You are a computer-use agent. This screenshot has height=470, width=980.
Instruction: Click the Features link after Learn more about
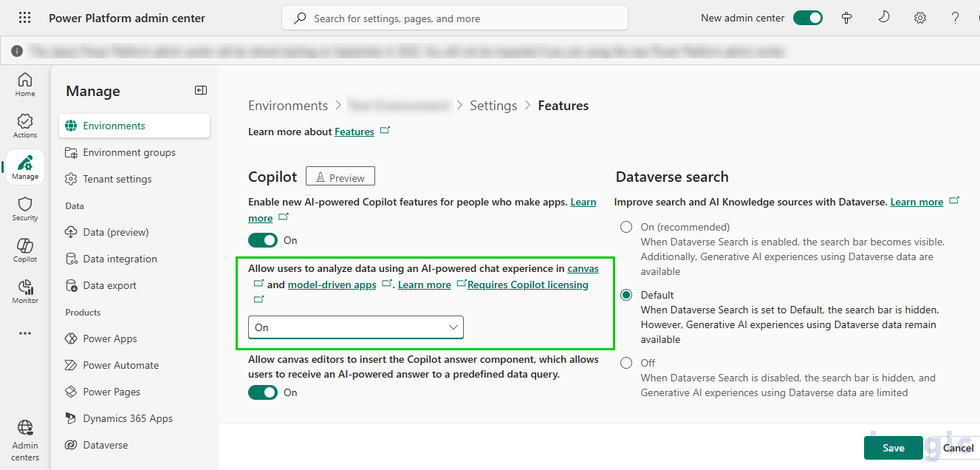click(354, 132)
